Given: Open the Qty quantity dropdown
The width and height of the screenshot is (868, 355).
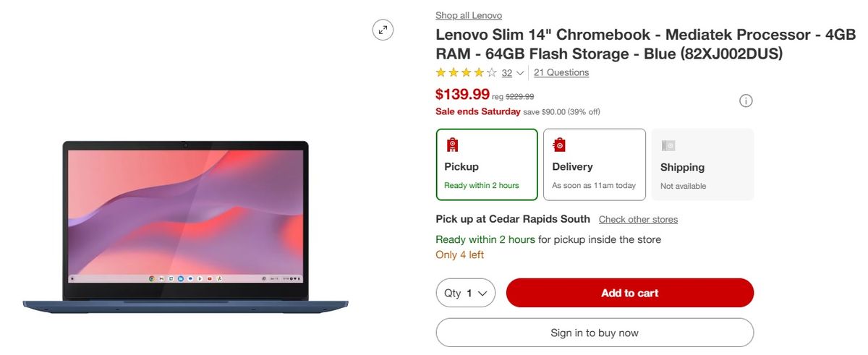Looking at the screenshot, I should [465, 293].
